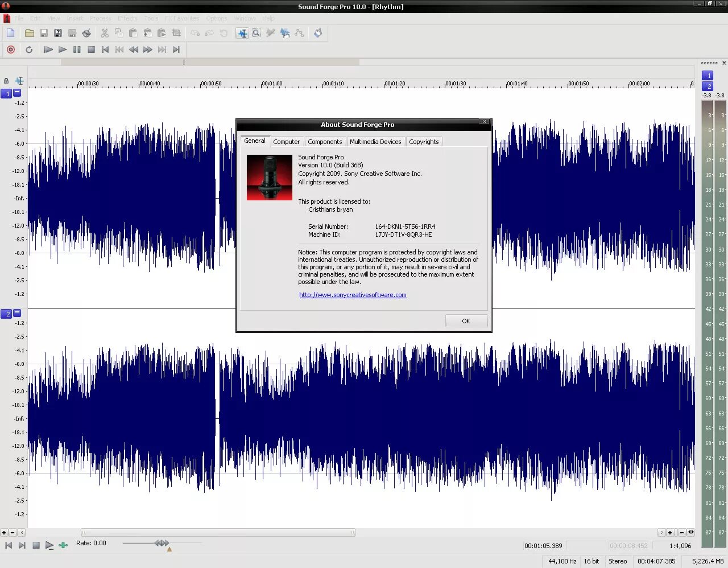Click the Save As toolbar icon
Viewport: 728px width, 568px height.
58,33
